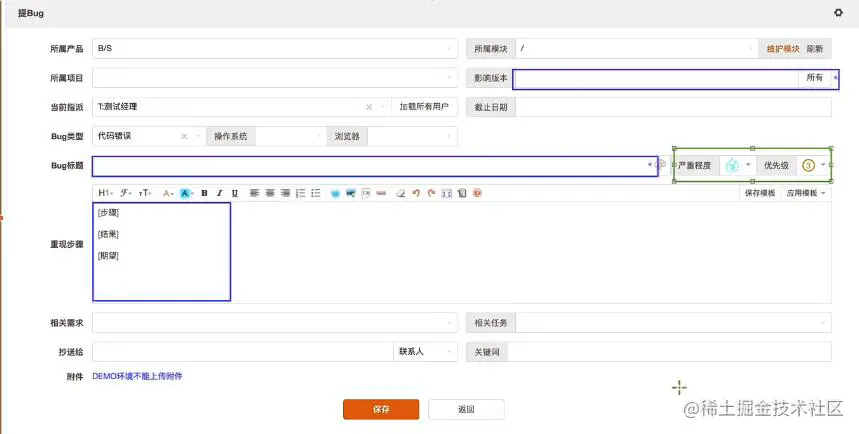Click the DEMO环境不能上传附件 link

point(138,376)
